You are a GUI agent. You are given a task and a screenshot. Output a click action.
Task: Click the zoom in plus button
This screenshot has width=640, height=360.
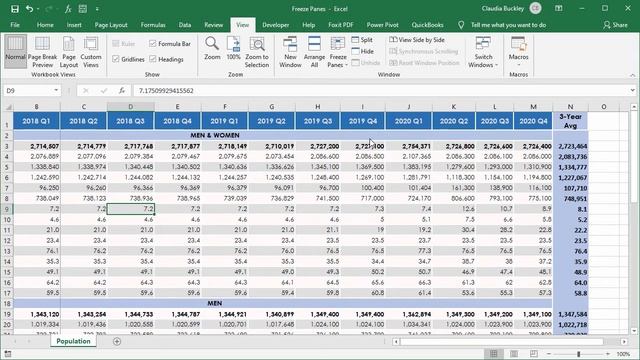pyautogui.click(x=608, y=354)
